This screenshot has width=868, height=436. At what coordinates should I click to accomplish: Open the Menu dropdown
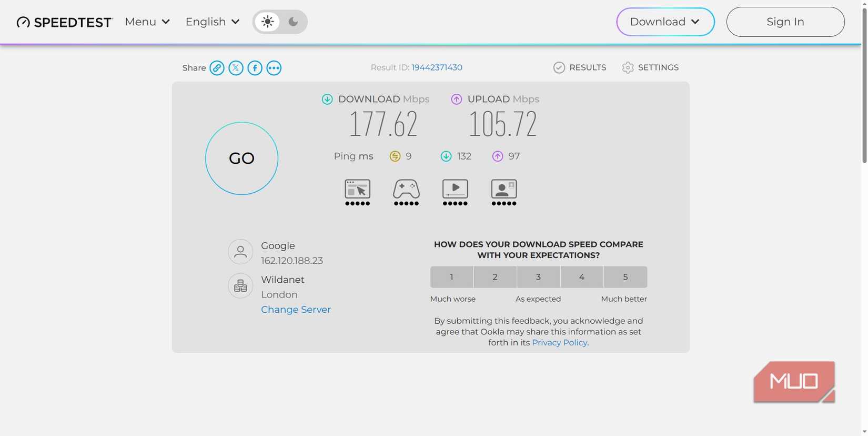(147, 22)
